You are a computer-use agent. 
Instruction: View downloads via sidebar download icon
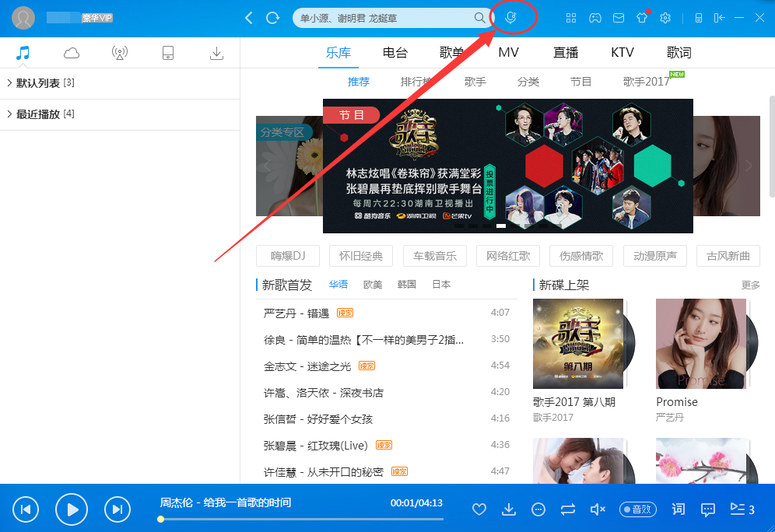216,52
